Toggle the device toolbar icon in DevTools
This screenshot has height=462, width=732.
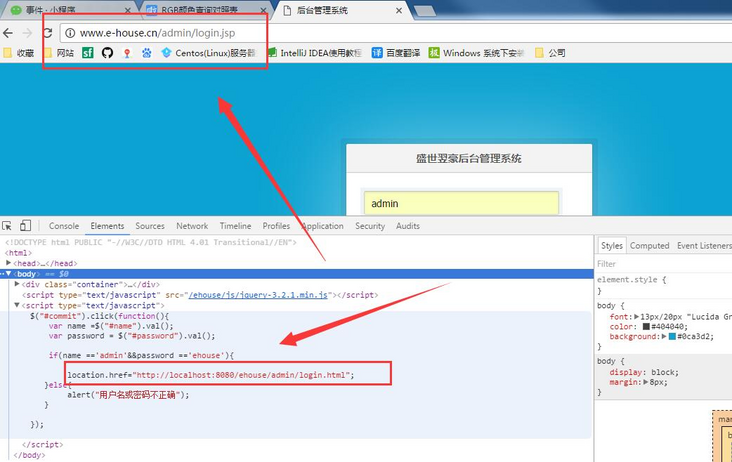coord(25,226)
